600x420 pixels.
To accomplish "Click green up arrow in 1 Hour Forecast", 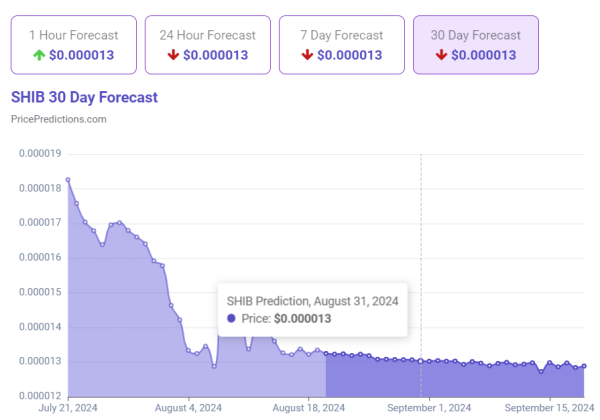I will click(40, 54).
